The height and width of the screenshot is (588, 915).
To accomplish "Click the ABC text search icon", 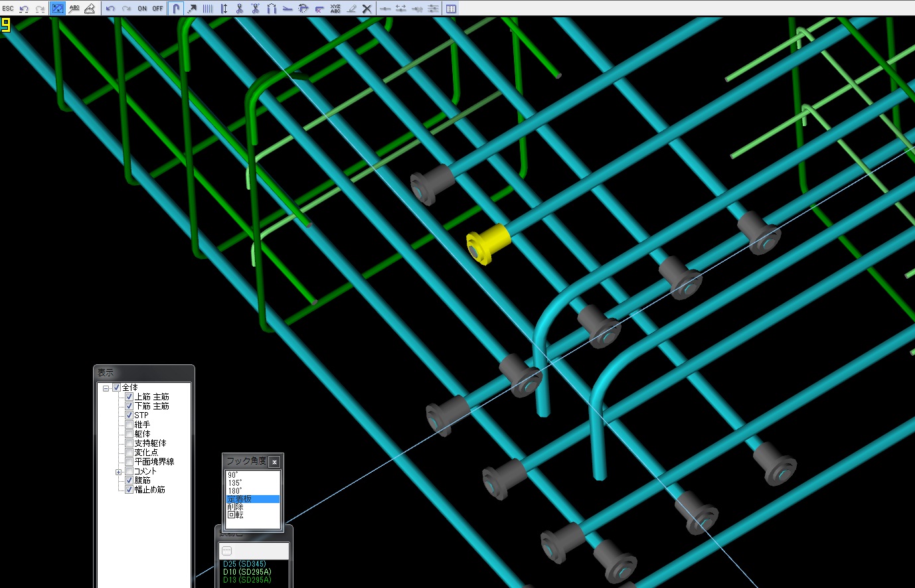I will [x=74, y=9].
